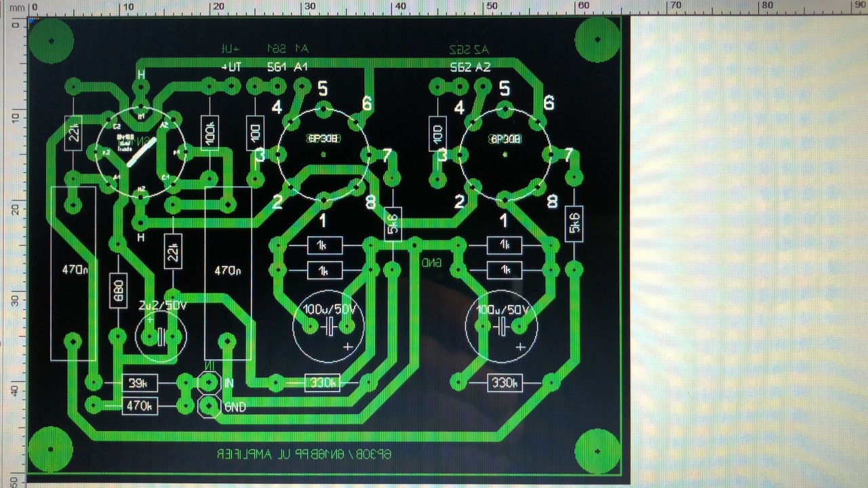Click the center of the left 6P30B socket
This screenshot has height=488, width=868.
pos(324,153)
